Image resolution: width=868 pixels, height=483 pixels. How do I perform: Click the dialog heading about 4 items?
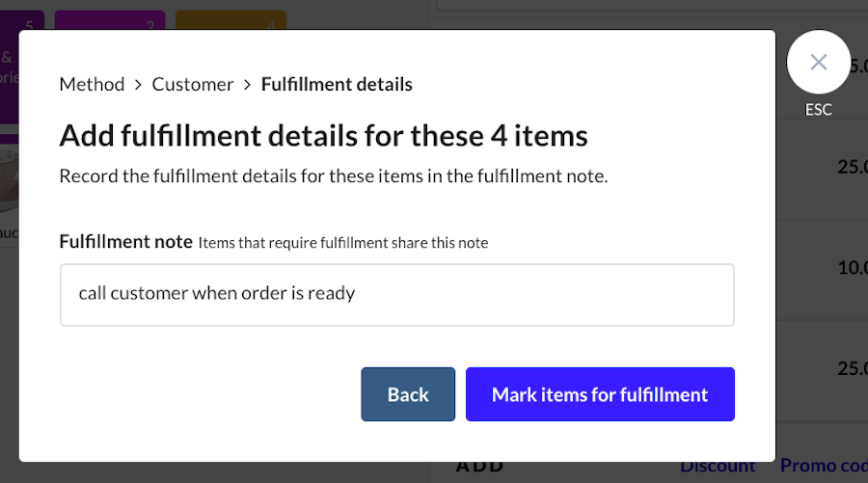(323, 135)
